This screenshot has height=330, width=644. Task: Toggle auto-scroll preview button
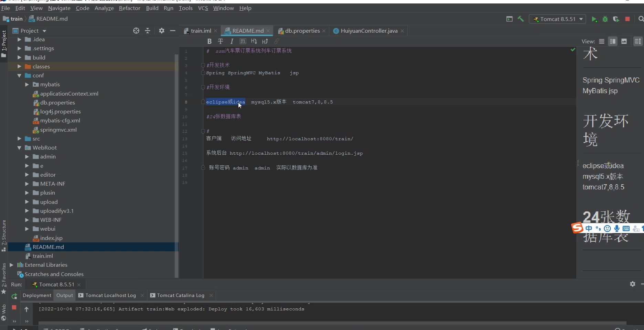tap(638, 41)
